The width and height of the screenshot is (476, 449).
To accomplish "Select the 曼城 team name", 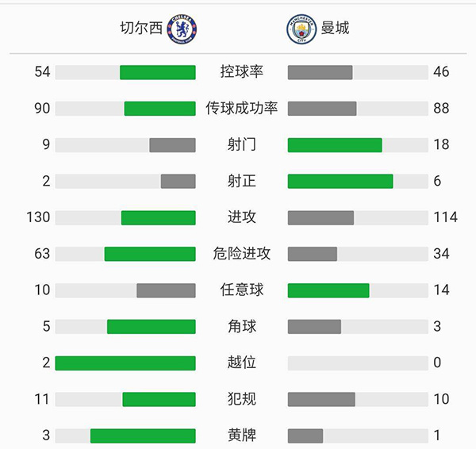I will point(335,29).
